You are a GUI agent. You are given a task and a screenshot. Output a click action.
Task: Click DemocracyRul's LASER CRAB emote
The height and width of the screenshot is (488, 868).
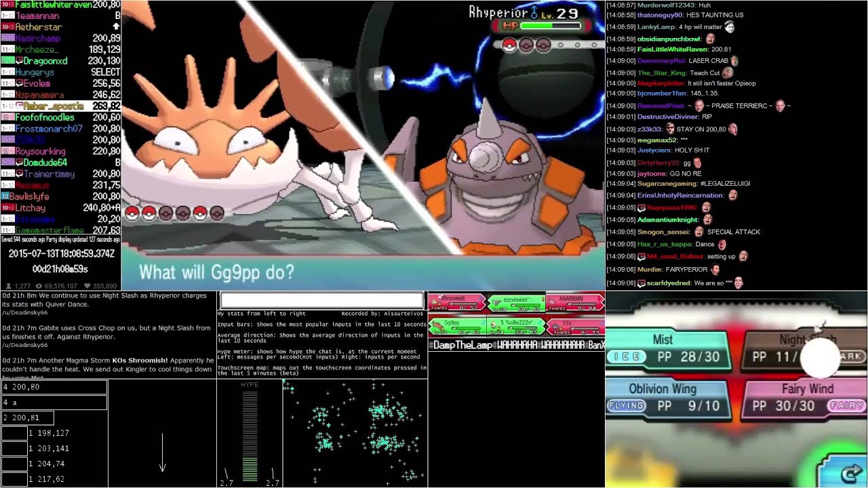(x=734, y=61)
